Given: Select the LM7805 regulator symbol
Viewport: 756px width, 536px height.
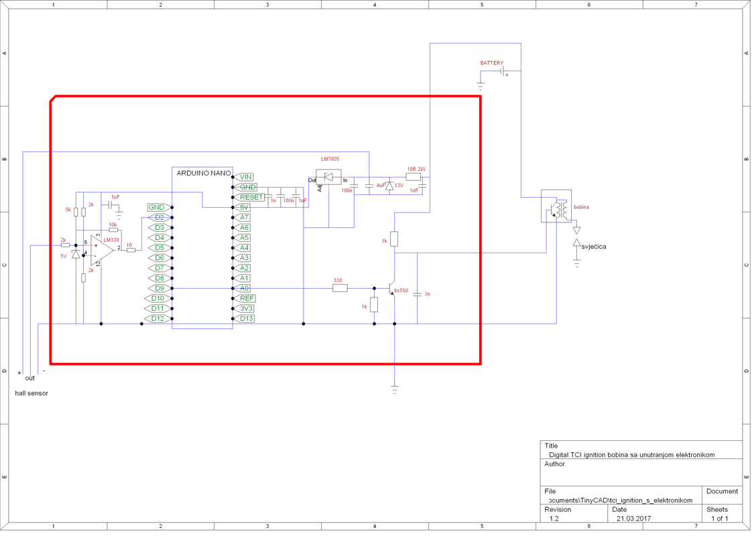Looking at the screenshot, I should 328,178.
